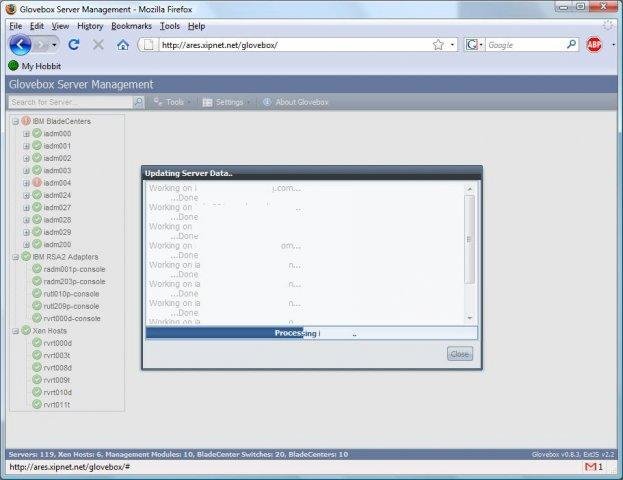Open the Bookmarks menu
623x480 pixels.
(131, 26)
